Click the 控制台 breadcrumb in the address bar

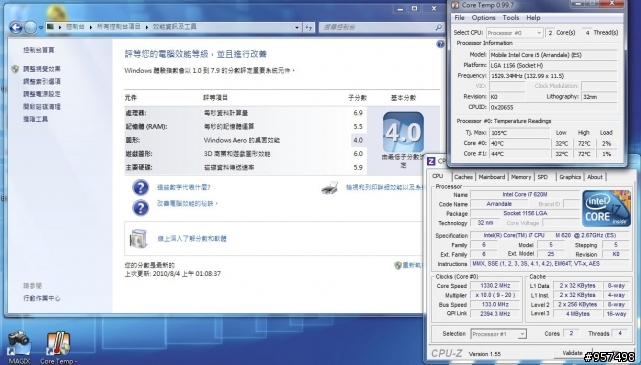[x=75, y=27]
